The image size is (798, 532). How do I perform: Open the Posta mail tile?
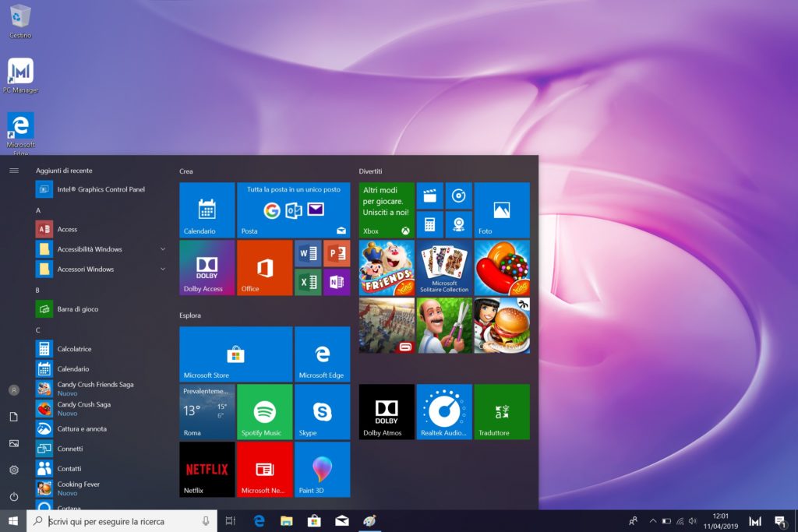[x=294, y=210]
